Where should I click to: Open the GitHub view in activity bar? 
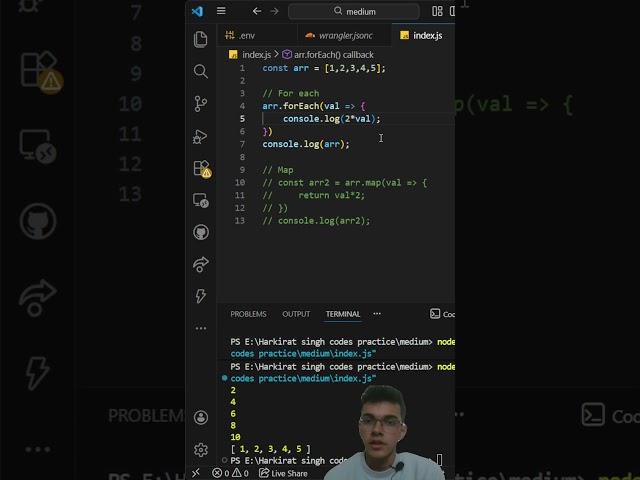coord(201,232)
